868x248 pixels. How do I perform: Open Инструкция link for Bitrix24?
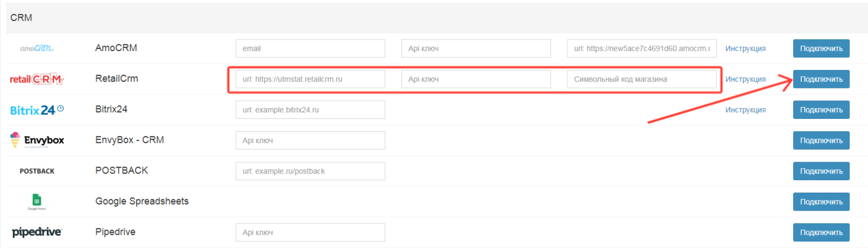click(745, 110)
